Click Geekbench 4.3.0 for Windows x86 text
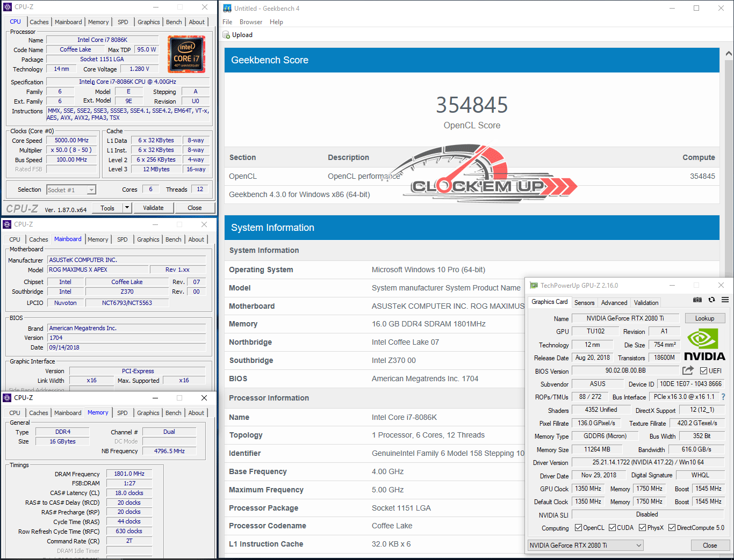This screenshot has height=560, width=734. (299, 194)
